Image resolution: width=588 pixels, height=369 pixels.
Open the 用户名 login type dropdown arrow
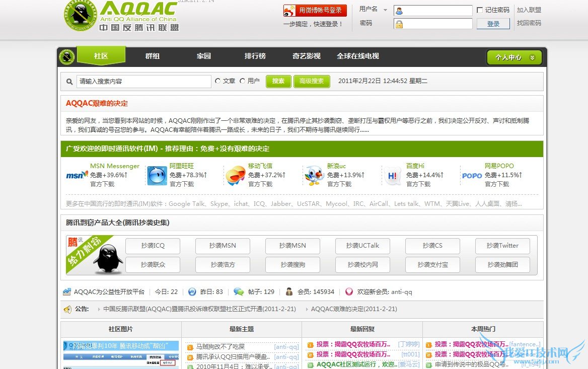pos(386,10)
